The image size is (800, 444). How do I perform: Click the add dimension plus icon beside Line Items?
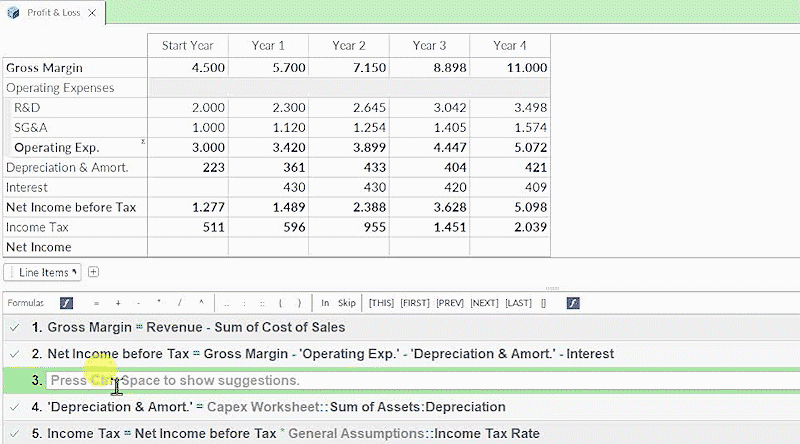coord(94,272)
